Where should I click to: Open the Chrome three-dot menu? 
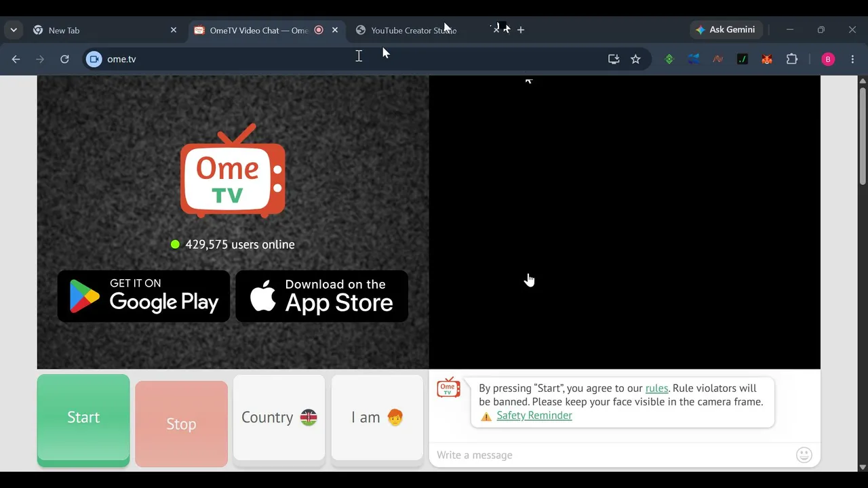[x=852, y=59]
